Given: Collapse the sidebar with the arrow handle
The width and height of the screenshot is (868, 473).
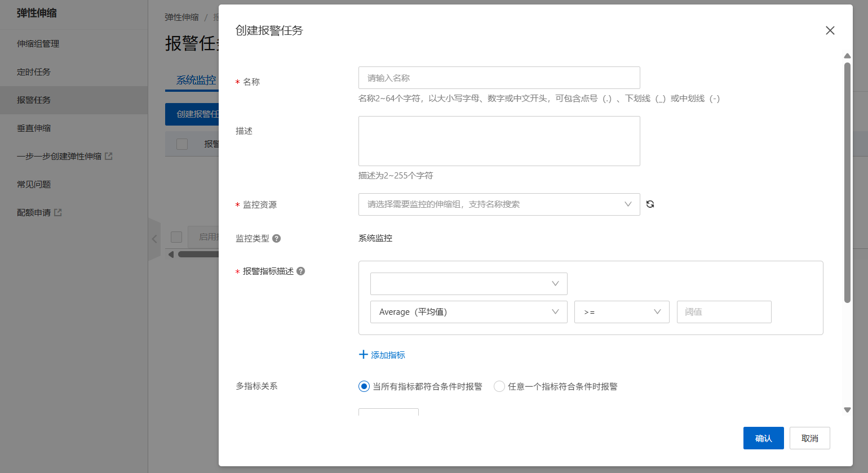Looking at the screenshot, I should [154, 239].
